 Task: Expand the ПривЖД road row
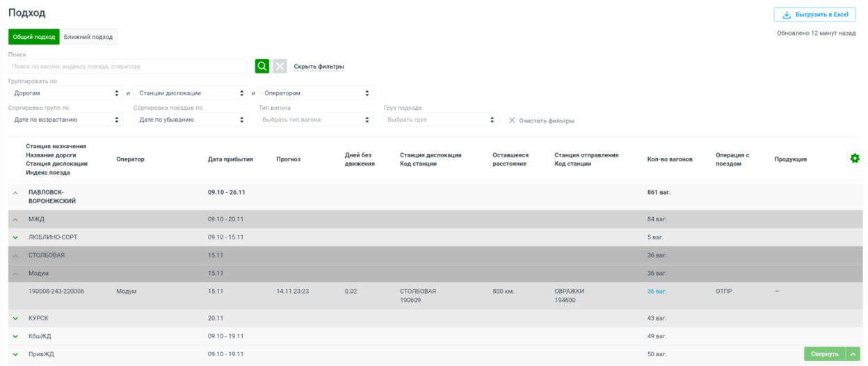(x=16, y=354)
